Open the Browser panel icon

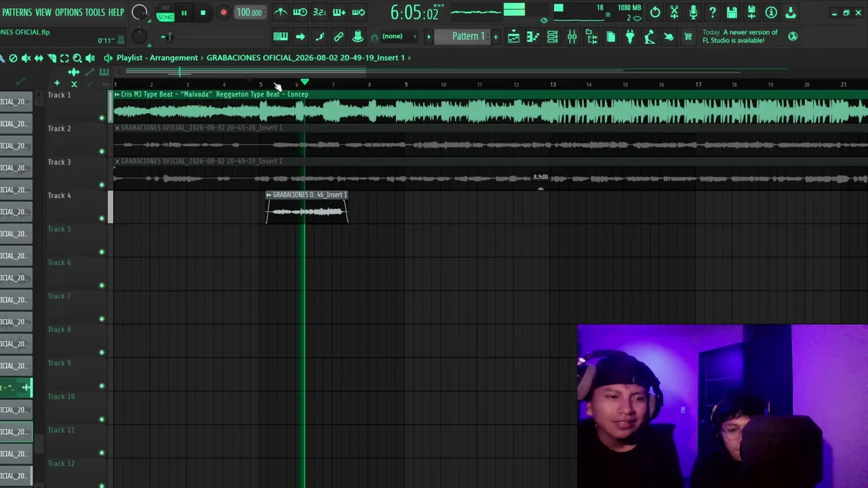click(x=591, y=37)
